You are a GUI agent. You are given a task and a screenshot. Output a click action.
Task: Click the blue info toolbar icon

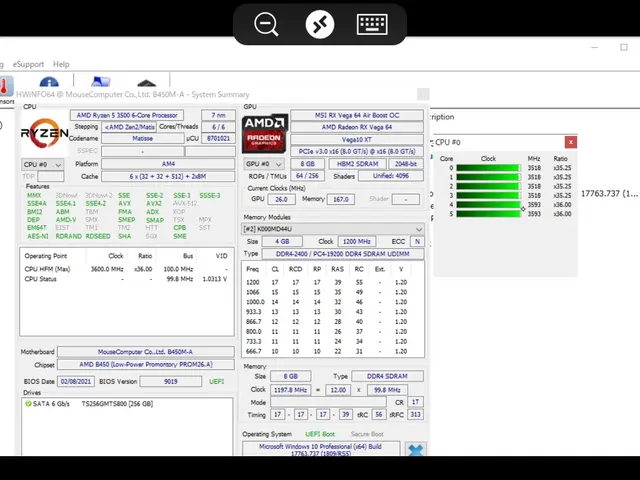coord(48,84)
